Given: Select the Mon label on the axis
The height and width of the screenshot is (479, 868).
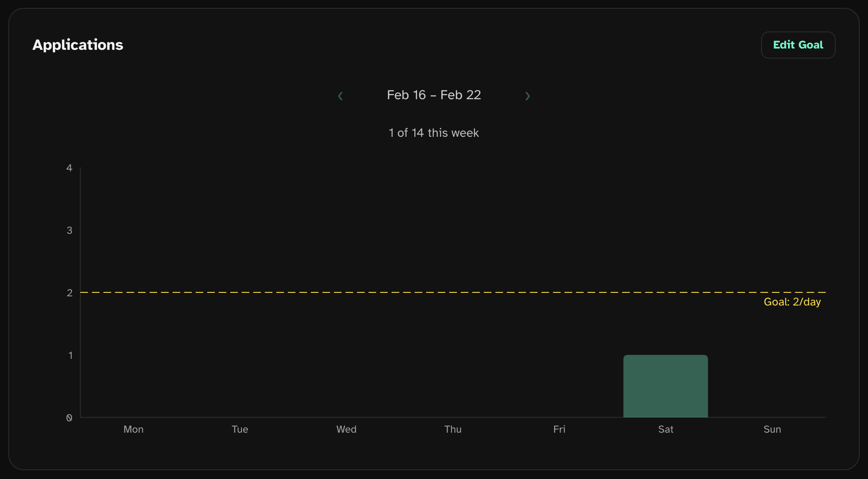Looking at the screenshot, I should (134, 429).
